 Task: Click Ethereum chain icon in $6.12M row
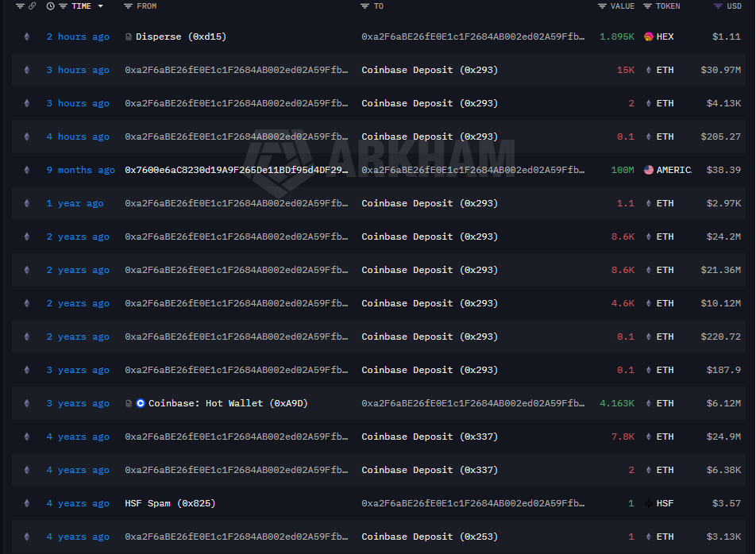pos(27,403)
